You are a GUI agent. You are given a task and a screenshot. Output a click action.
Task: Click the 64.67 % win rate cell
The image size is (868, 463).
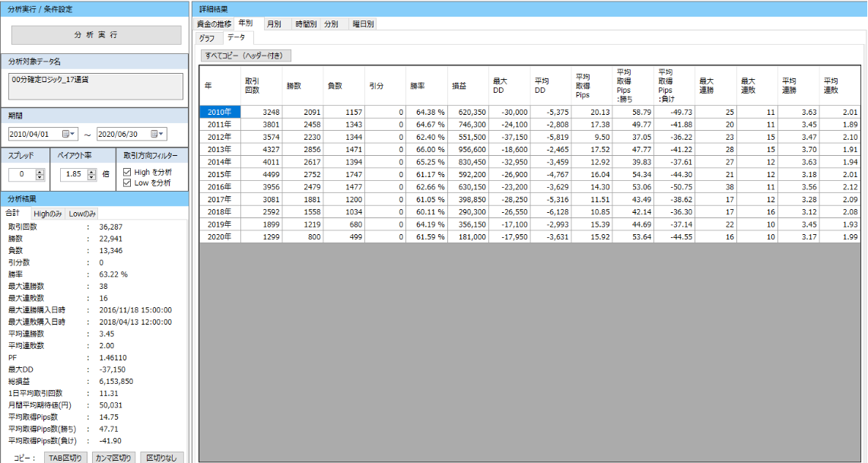point(426,125)
